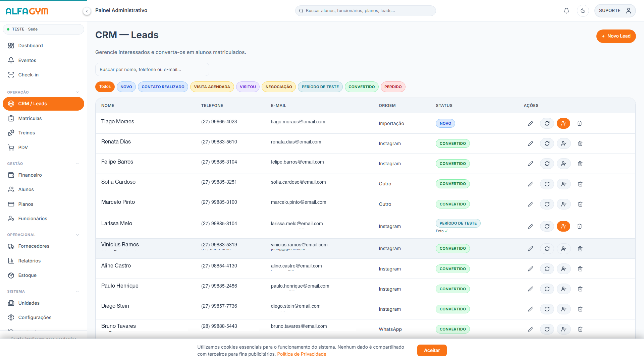644x362 pixels.
Task: Change status of Tiago Moraes lead
Action: pyautogui.click(x=547, y=123)
